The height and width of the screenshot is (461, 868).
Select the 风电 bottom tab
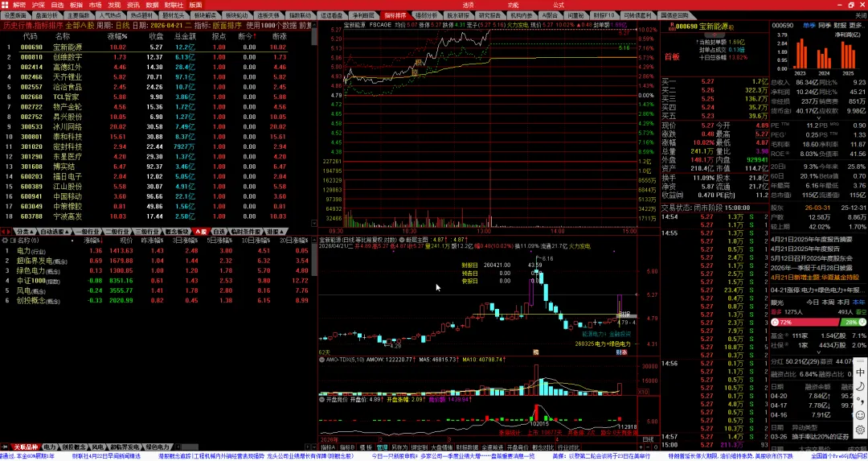[98, 447]
